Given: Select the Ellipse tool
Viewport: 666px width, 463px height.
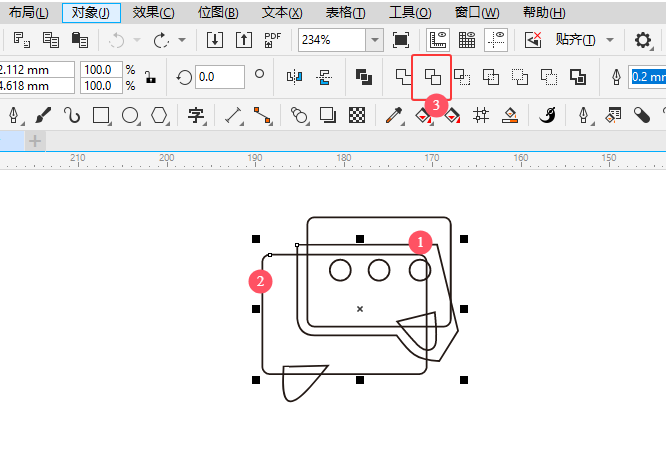Looking at the screenshot, I should tap(130, 115).
